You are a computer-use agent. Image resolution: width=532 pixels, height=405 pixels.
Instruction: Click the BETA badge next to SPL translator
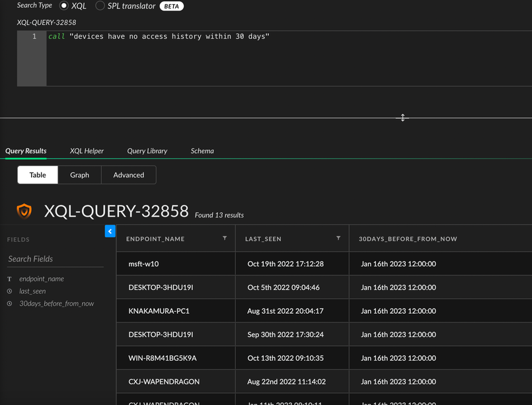pyautogui.click(x=171, y=6)
